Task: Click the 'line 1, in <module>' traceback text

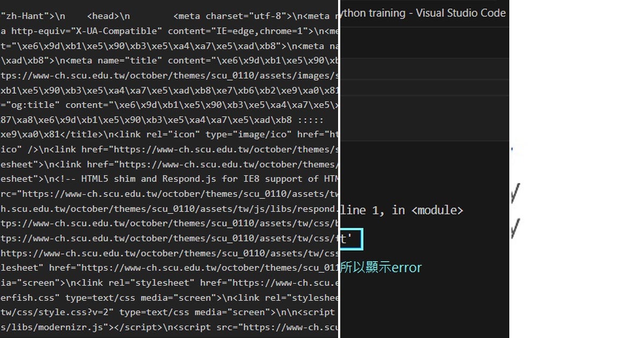Action: (x=400, y=210)
